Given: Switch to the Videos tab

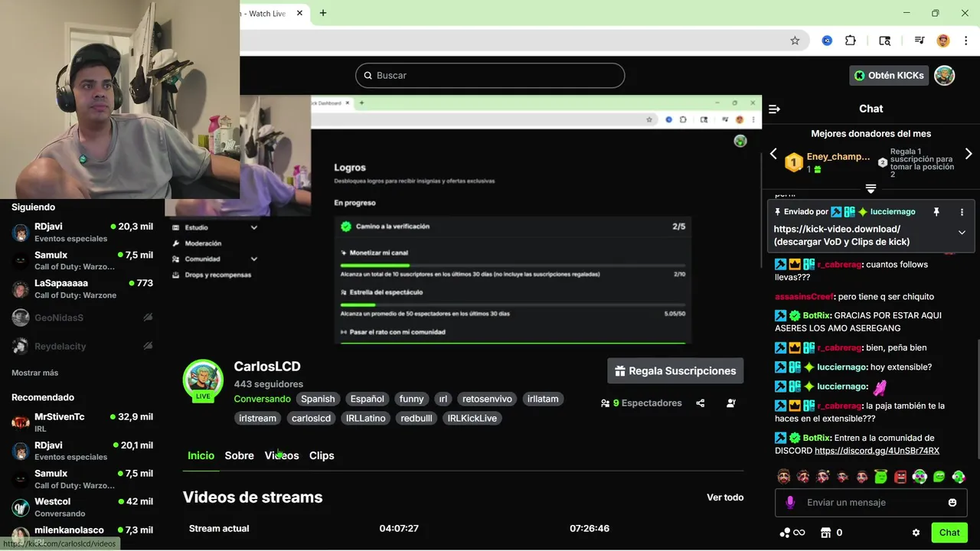Looking at the screenshot, I should (282, 455).
